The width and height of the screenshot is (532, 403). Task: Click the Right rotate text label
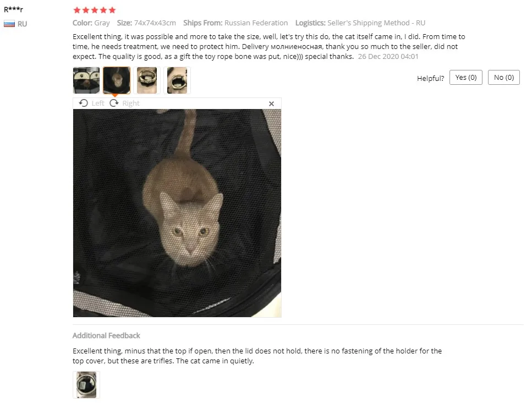click(131, 103)
